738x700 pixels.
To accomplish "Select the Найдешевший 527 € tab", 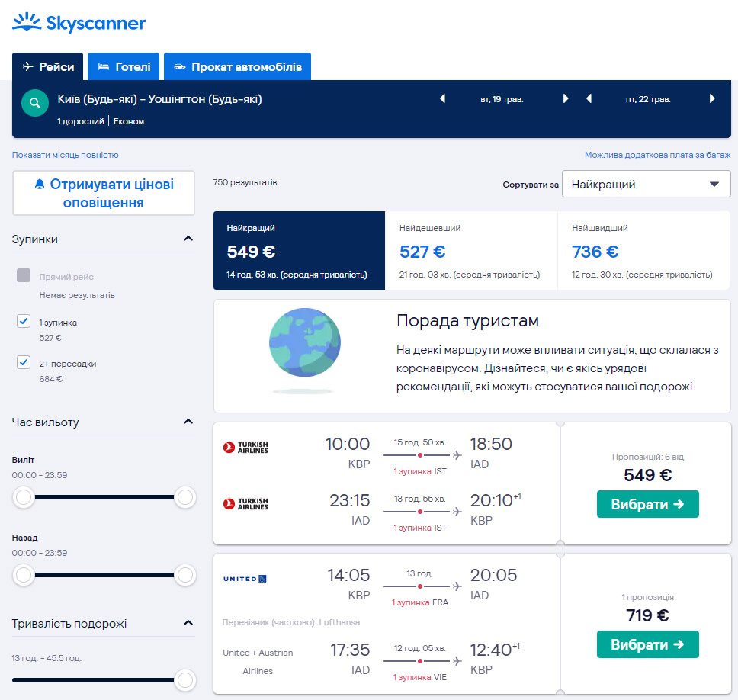I will [471, 250].
